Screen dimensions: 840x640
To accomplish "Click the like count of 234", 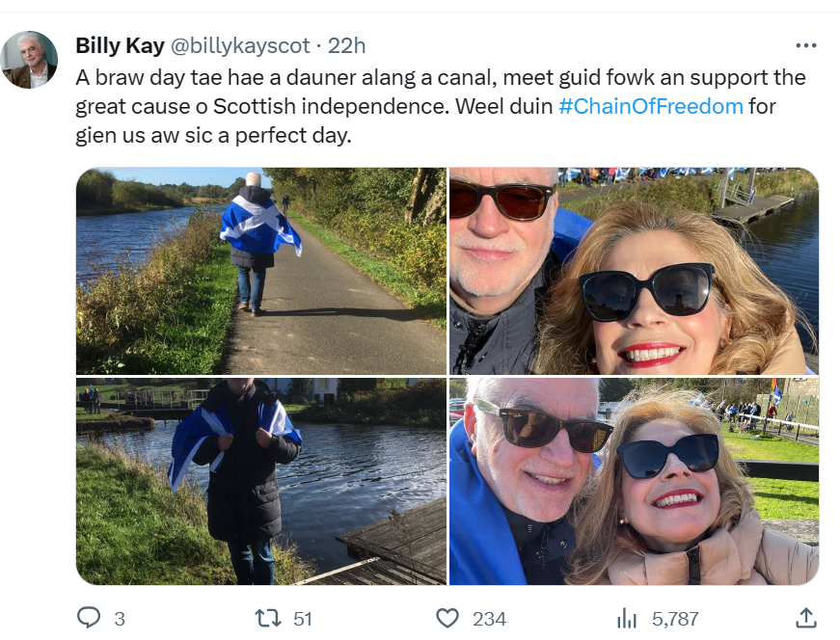I will click(489, 619).
